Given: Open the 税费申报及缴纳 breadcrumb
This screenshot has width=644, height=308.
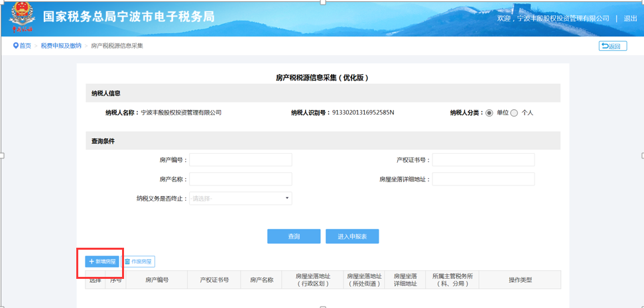Looking at the screenshot, I should point(61,46).
